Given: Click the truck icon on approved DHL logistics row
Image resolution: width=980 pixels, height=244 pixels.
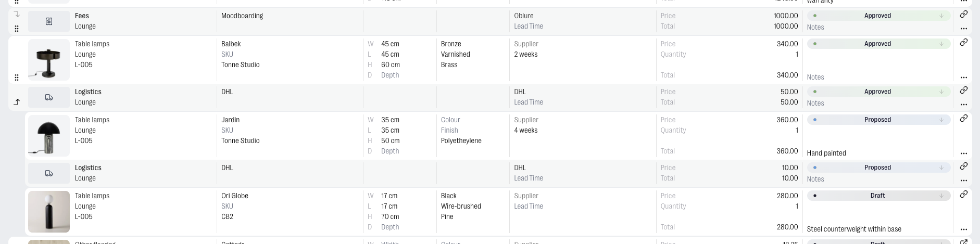Looking at the screenshot, I should click(49, 97).
